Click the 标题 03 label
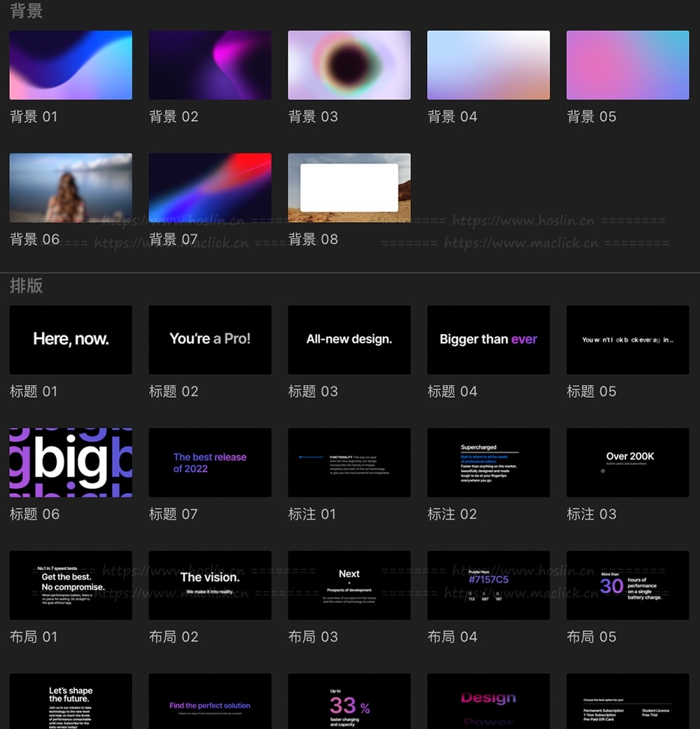The image size is (700, 729). (313, 391)
